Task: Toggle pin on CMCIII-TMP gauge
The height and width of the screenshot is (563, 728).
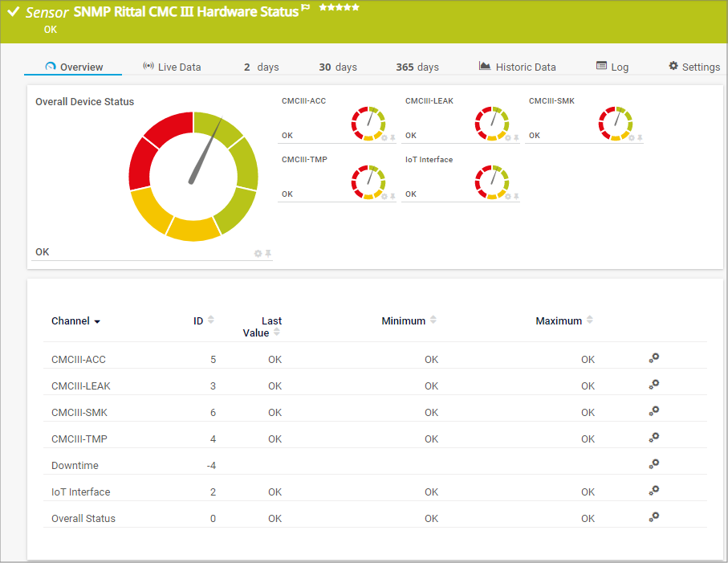Action: 393,196
